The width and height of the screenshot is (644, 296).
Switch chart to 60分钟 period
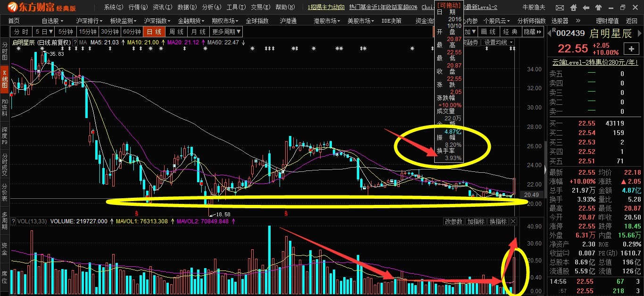[132, 32]
